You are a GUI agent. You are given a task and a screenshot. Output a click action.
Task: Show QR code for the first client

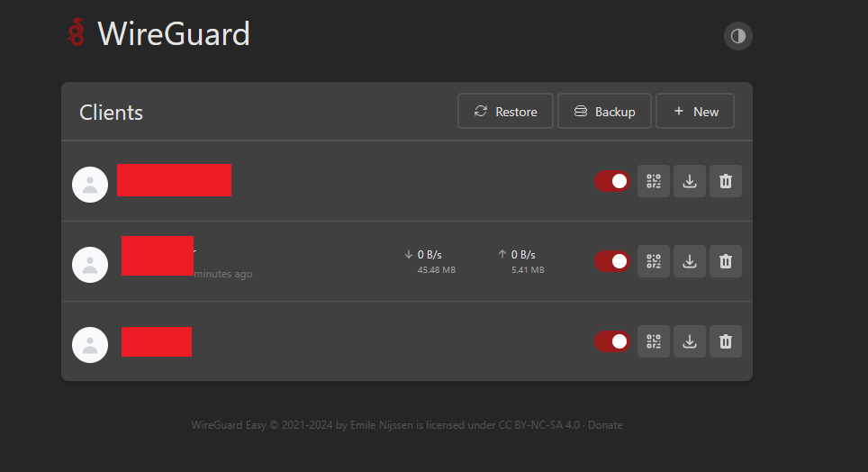[654, 181]
